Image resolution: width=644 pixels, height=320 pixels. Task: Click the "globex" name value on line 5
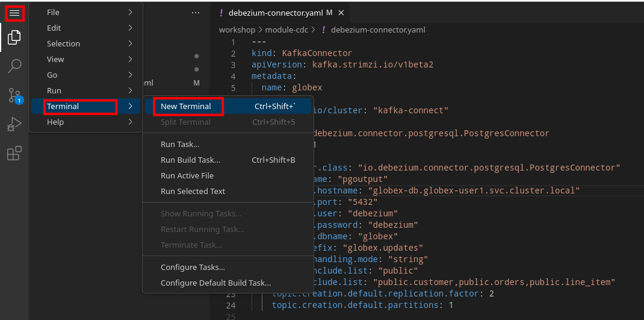point(307,87)
